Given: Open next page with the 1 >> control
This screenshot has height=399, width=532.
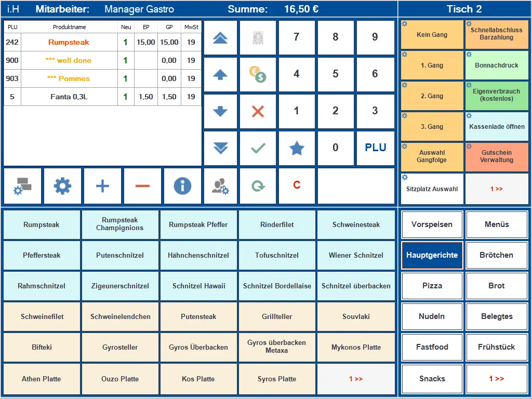Looking at the screenshot, I should point(356,380).
